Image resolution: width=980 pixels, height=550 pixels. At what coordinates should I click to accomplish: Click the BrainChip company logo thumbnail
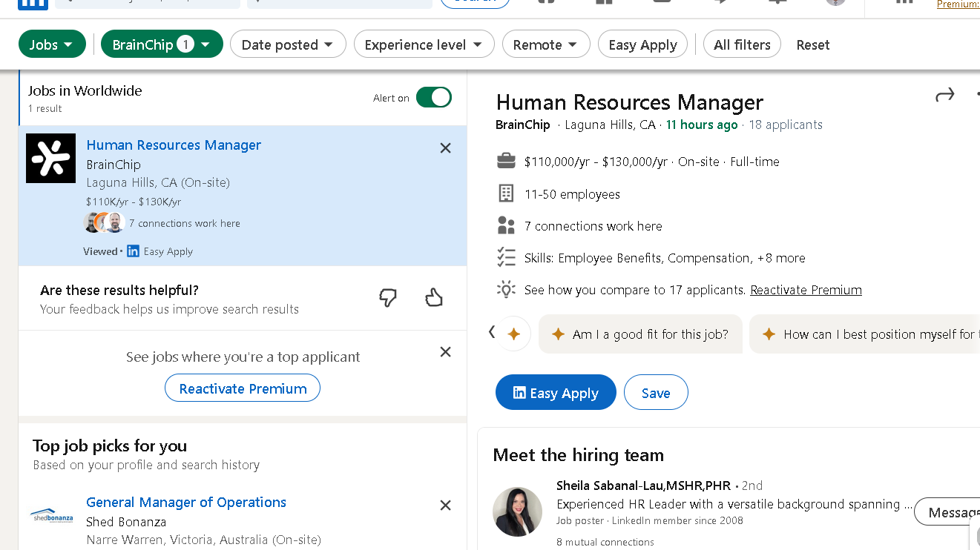coord(51,158)
